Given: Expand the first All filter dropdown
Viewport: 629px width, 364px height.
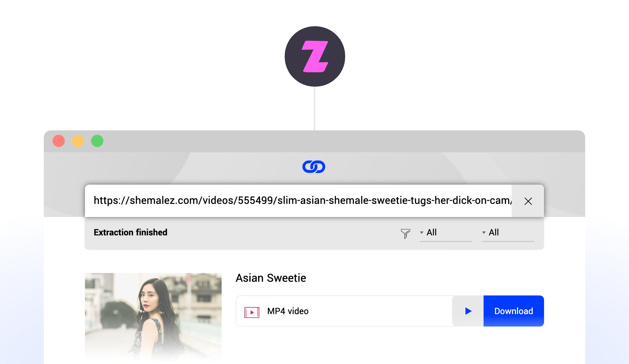Looking at the screenshot, I should click(x=432, y=232).
